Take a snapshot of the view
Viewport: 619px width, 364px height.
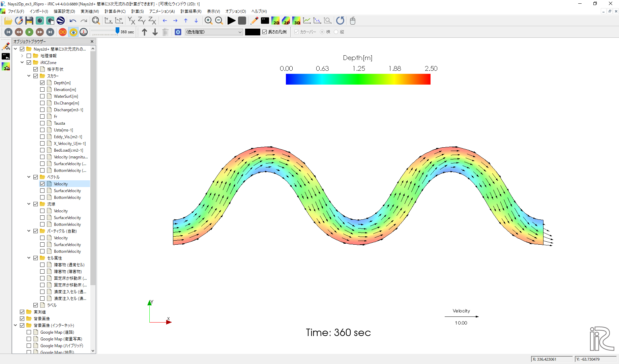[x=40, y=21]
